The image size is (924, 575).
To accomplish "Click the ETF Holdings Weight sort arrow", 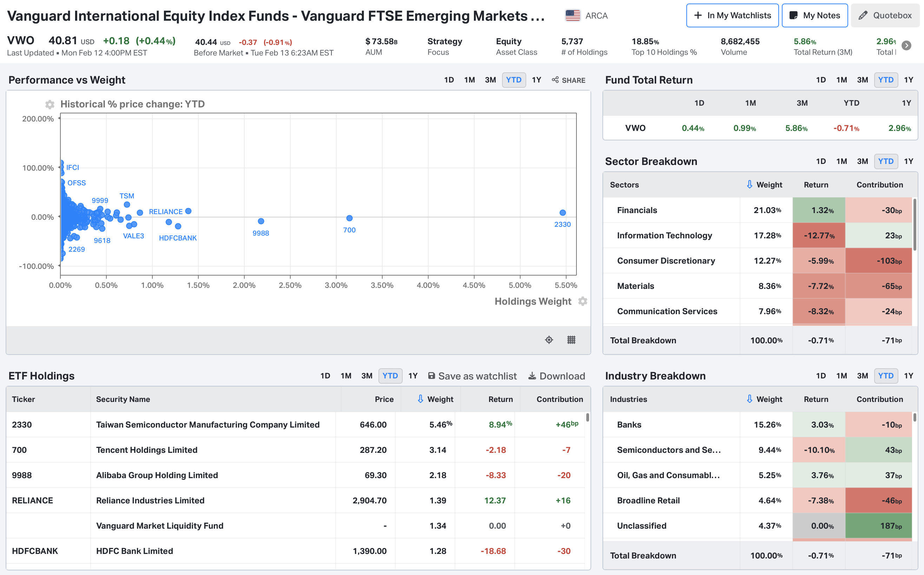I will tap(420, 399).
